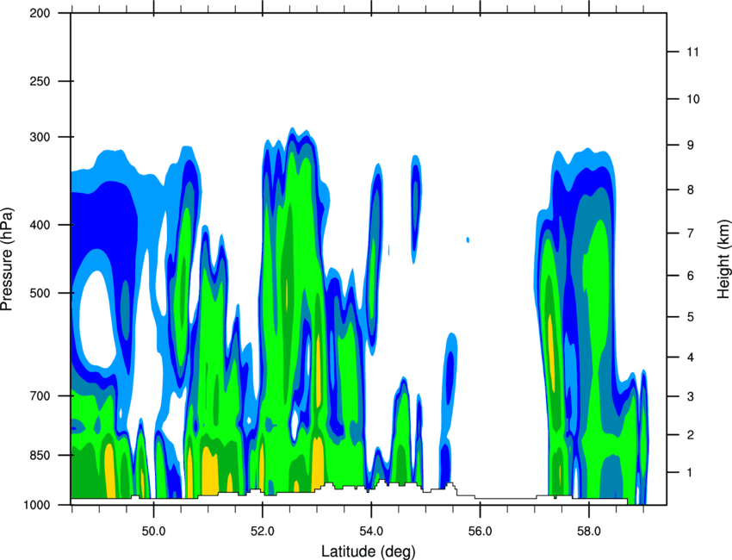Click the 50.0 latitude tick label
The image size is (732, 560).
pos(154,532)
